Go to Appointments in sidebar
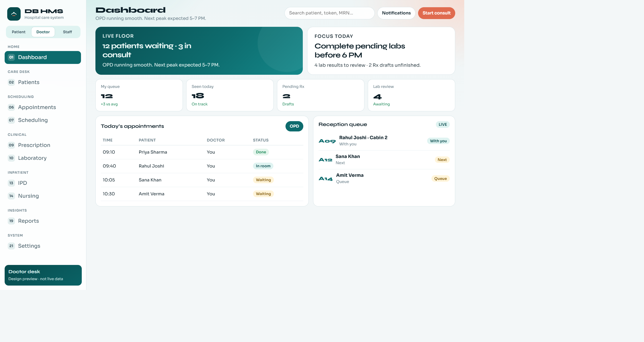Screen dimensions: 644x342 tap(43, 107)
